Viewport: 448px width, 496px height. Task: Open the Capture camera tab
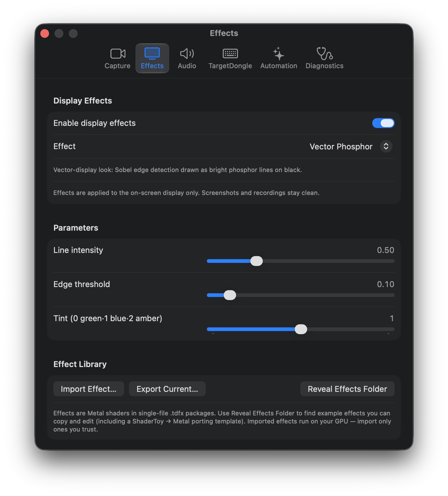[117, 58]
